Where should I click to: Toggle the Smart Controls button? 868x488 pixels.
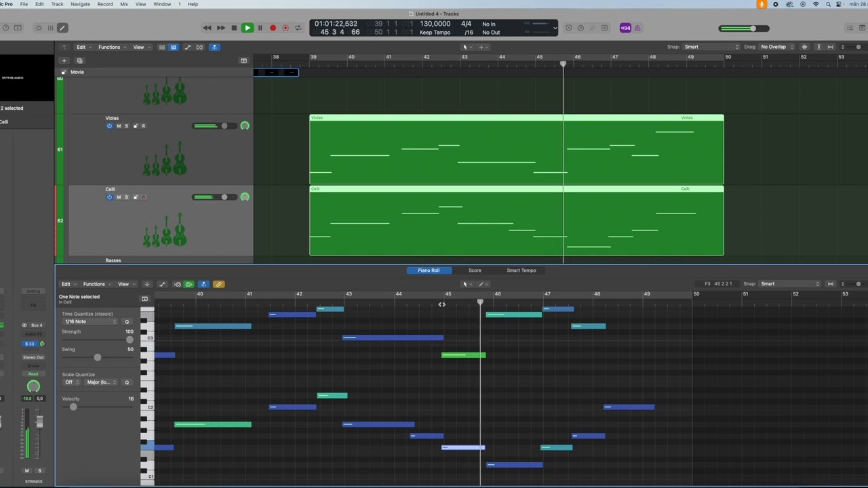(38, 28)
